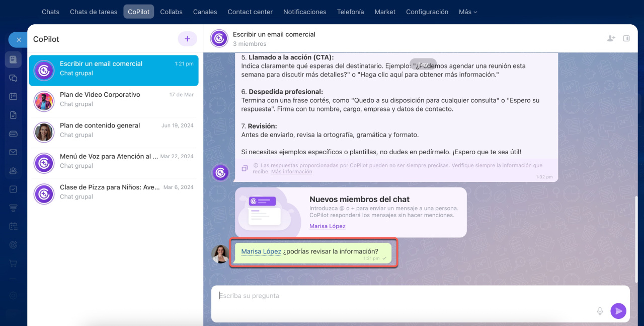Copy the CoPilot response using the copy icon
Viewport: 644px width, 326px height.
click(245, 168)
